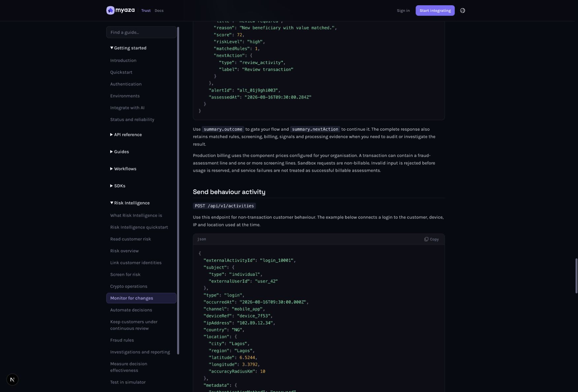Open Automate decisions page
578x392 pixels.
[131, 310]
